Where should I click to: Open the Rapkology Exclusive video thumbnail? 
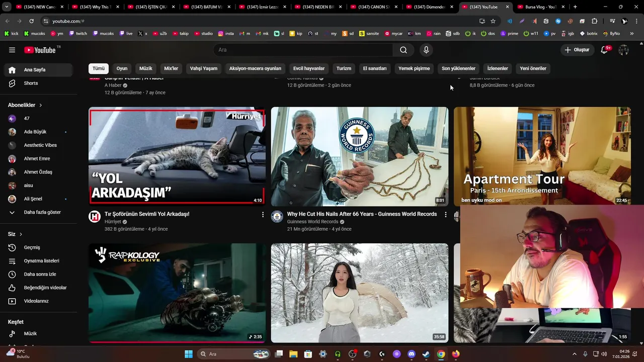point(177,293)
